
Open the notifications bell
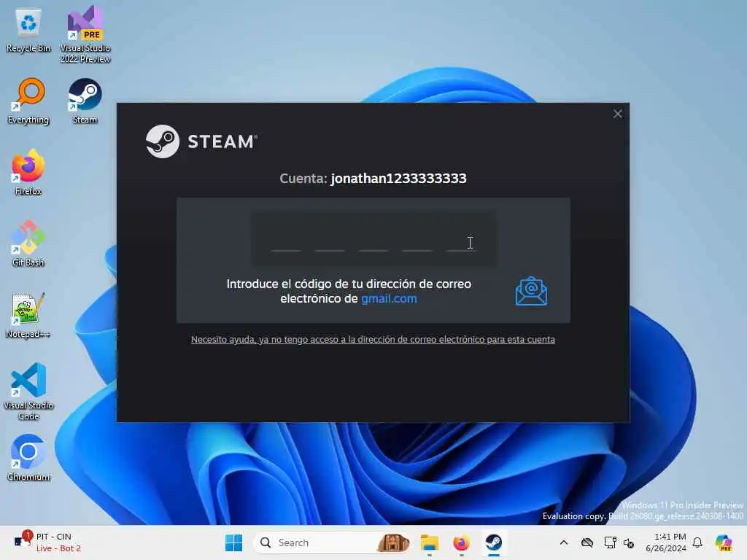[x=697, y=542]
